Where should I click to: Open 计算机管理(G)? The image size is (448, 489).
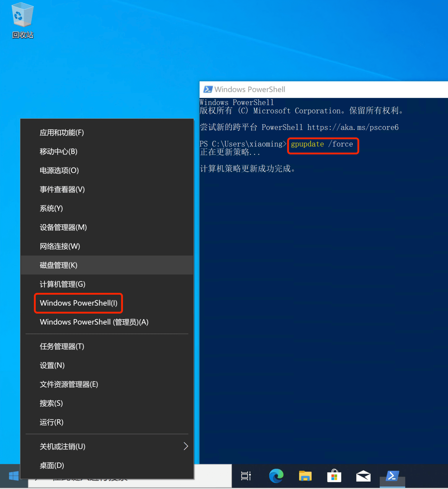pyautogui.click(x=107, y=284)
